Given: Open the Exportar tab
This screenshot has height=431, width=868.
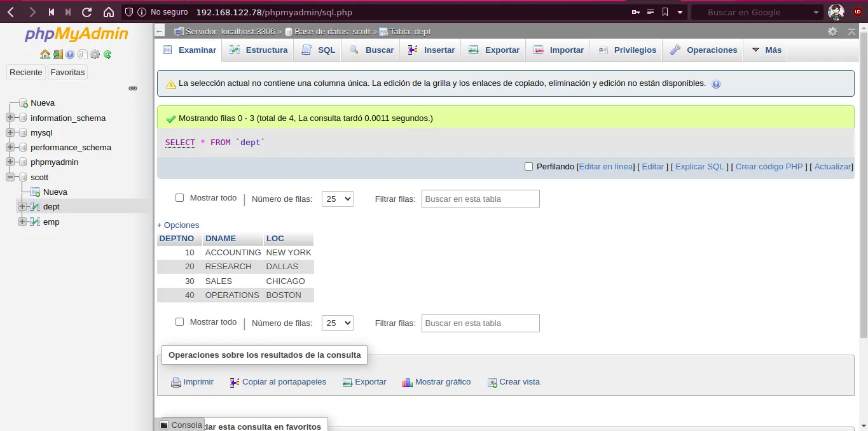Looking at the screenshot, I should pos(494,50).
